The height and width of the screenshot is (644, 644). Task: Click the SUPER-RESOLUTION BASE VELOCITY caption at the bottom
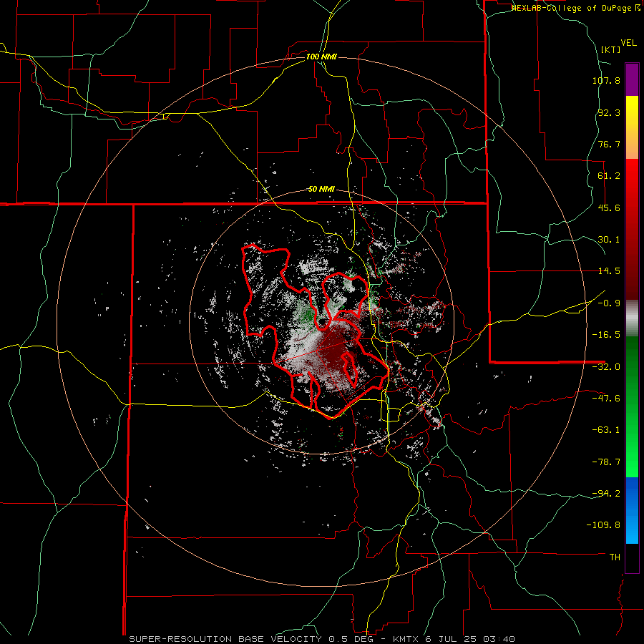(x=322, y=639)
